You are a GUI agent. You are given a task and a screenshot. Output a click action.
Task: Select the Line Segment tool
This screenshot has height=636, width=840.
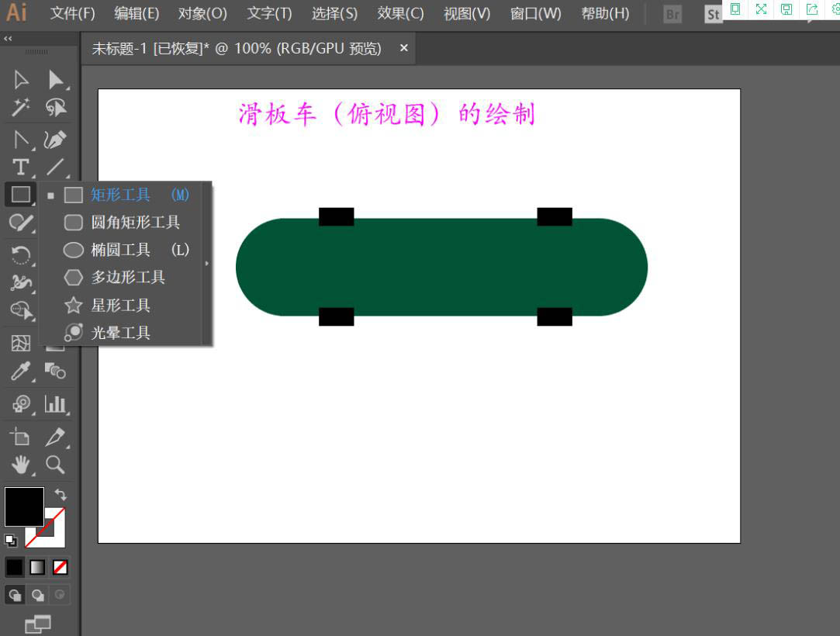[55, 168]
